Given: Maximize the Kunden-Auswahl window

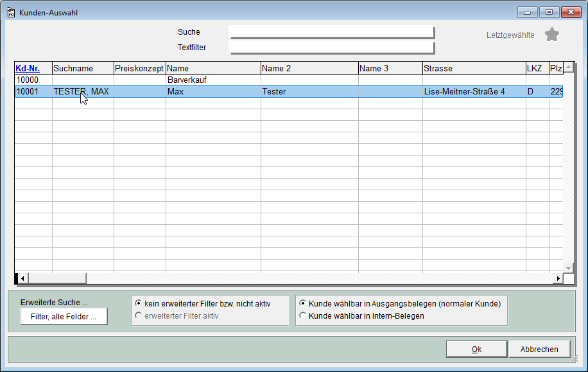Looking at the screenshot, I should tap(549, 12).
